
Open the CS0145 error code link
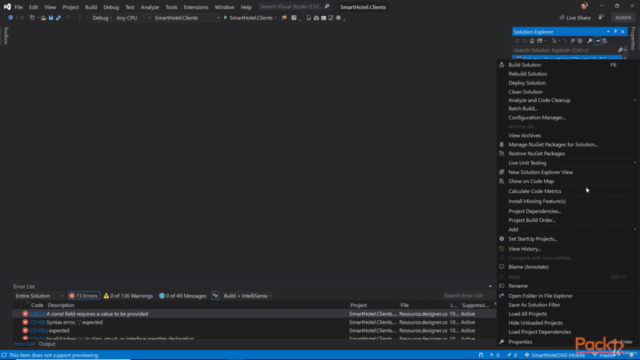[37, 314]
